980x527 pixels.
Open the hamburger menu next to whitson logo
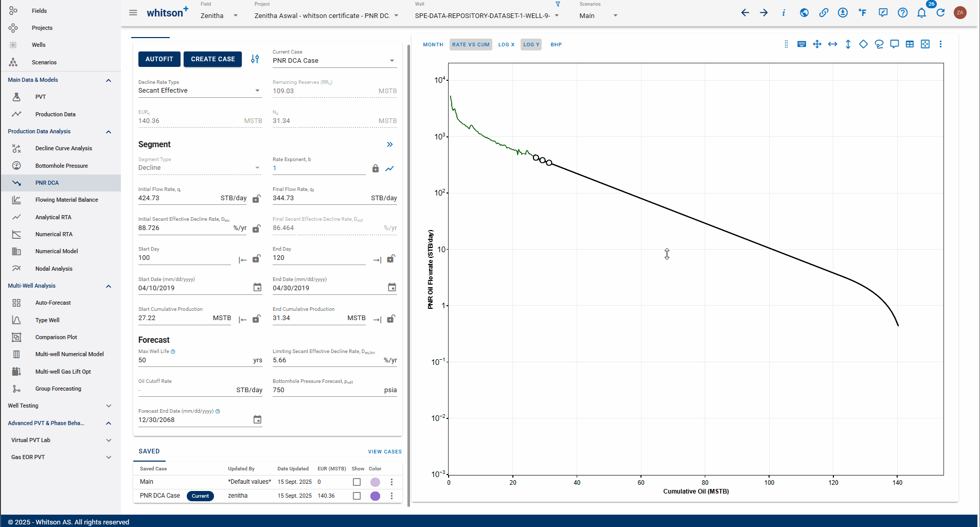[x=133, y=13]
